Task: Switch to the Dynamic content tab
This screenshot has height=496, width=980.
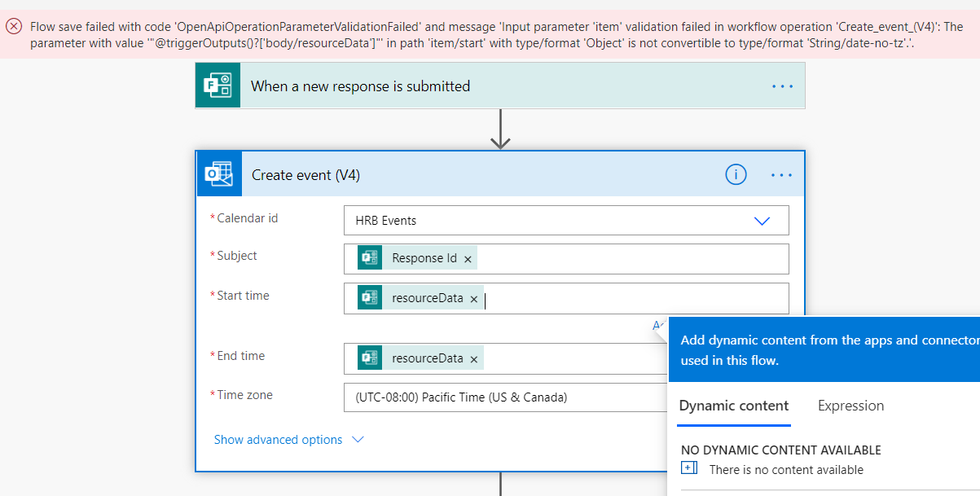Action: [x=734, y=406]
